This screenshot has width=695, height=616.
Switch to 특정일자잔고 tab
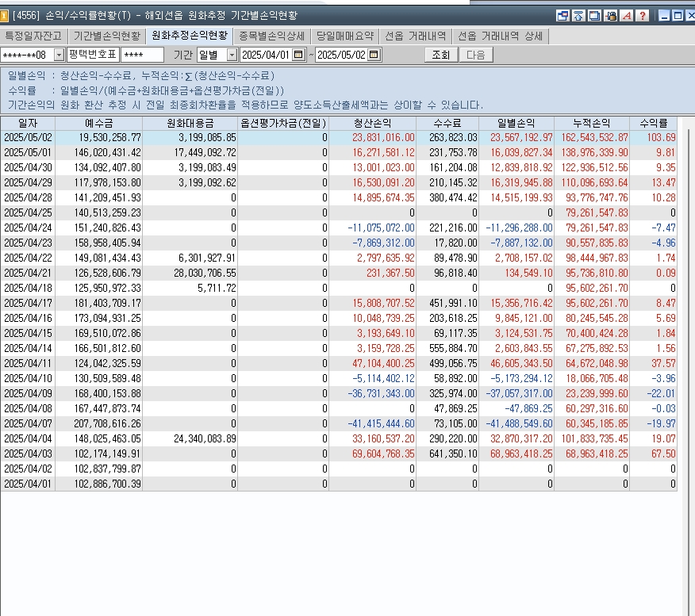[33, 36]
